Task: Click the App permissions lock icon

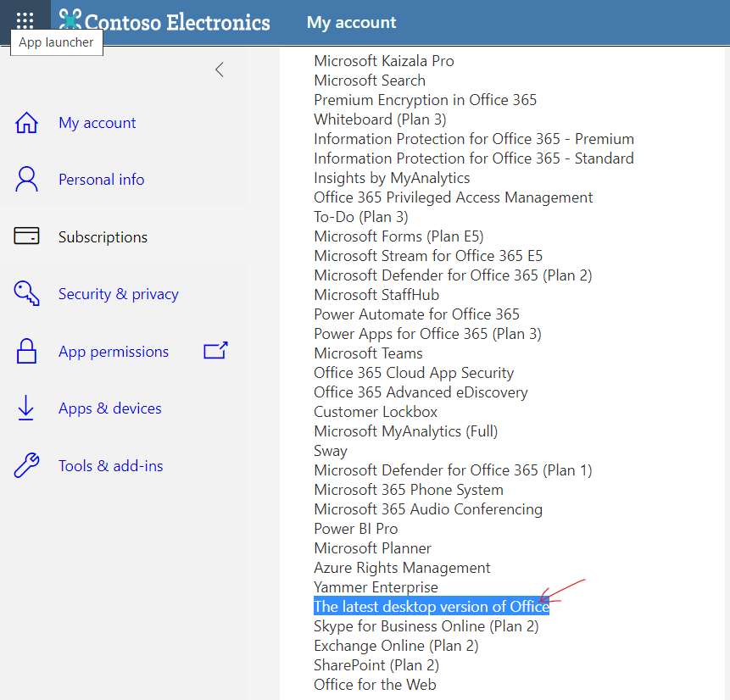Action: pyautogui.click(x=26, y=351)
